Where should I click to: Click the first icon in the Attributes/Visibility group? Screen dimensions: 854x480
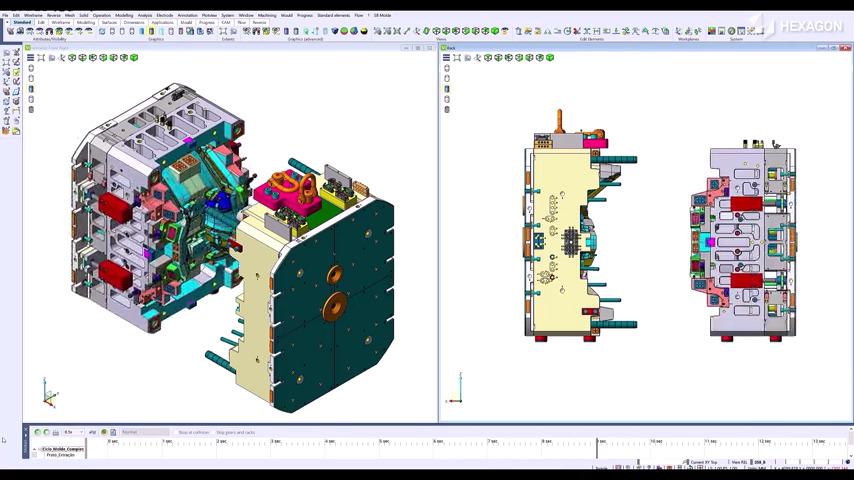[10, 31]
